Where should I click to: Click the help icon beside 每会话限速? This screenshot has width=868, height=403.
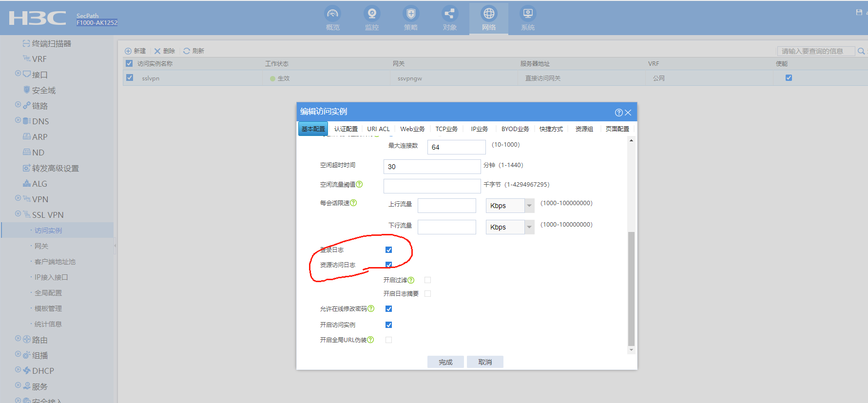[x=353, y=203]
